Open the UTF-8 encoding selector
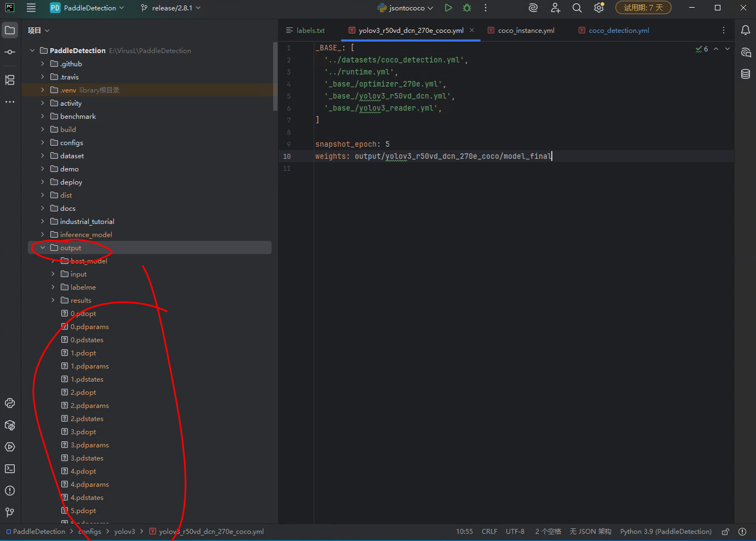The height and width of the screenshot is (541, 756). [x=515, y=532]
